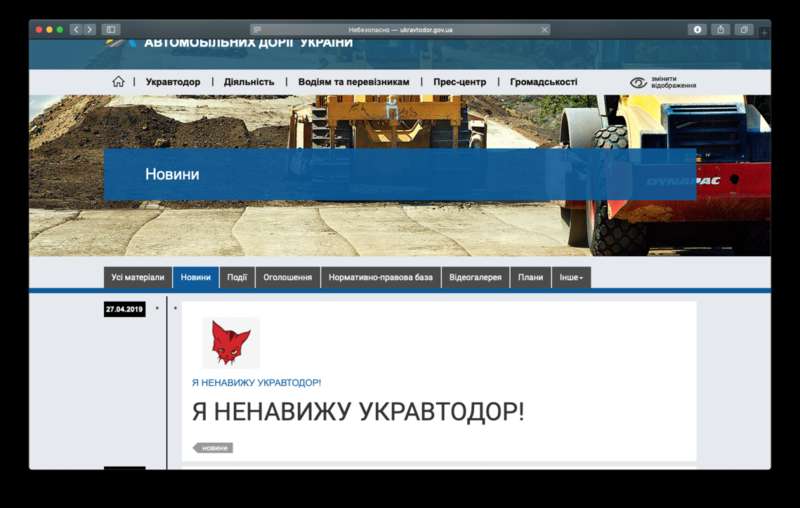The height and width of the screenshot is (508, 800).
Task: Toggle accessibility view via eye icon
Action: tap(638, 83)
